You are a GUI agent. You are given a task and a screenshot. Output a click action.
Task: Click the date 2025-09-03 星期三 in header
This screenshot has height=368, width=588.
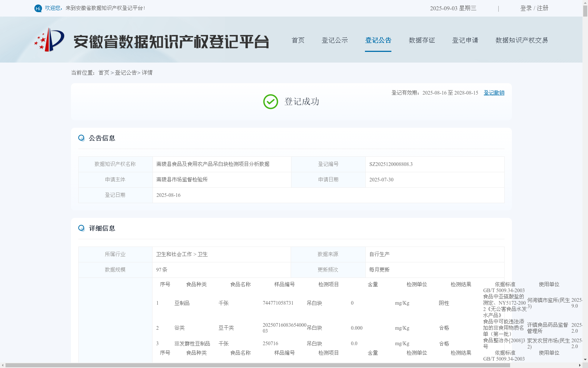pyautogui.click(x=453, y=8)
